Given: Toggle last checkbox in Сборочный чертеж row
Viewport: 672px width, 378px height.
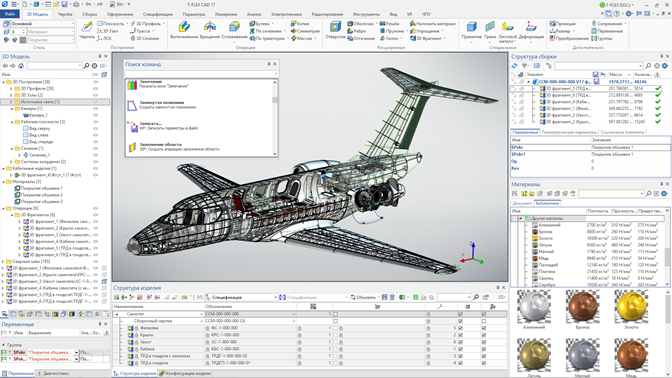Looking at the screenshot, I should pyautogui.click(x=484, y=321).
